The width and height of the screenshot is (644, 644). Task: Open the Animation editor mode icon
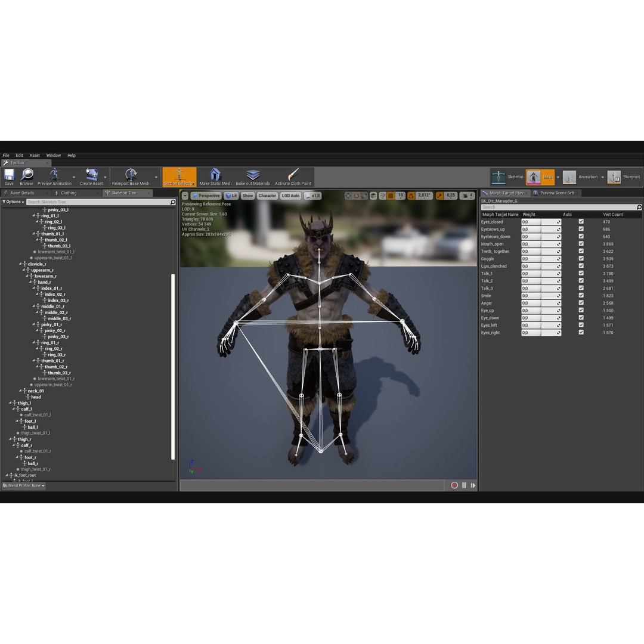pos(569,177)
